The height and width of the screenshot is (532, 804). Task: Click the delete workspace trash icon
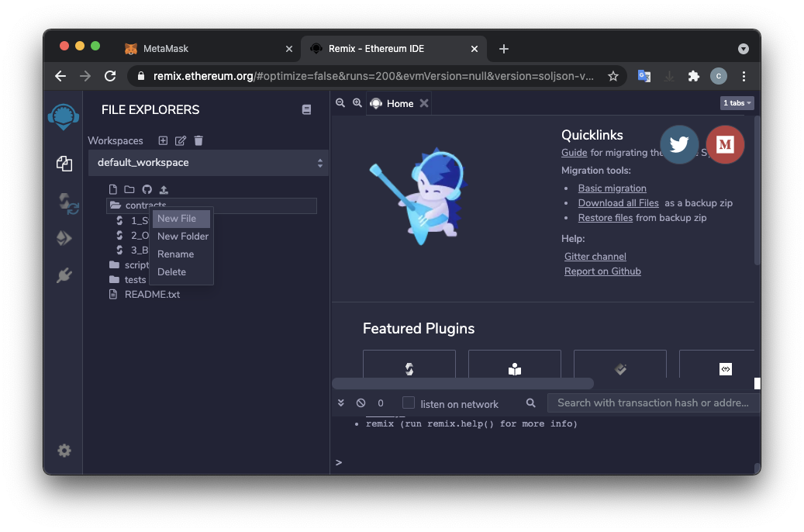click(198, 140)
